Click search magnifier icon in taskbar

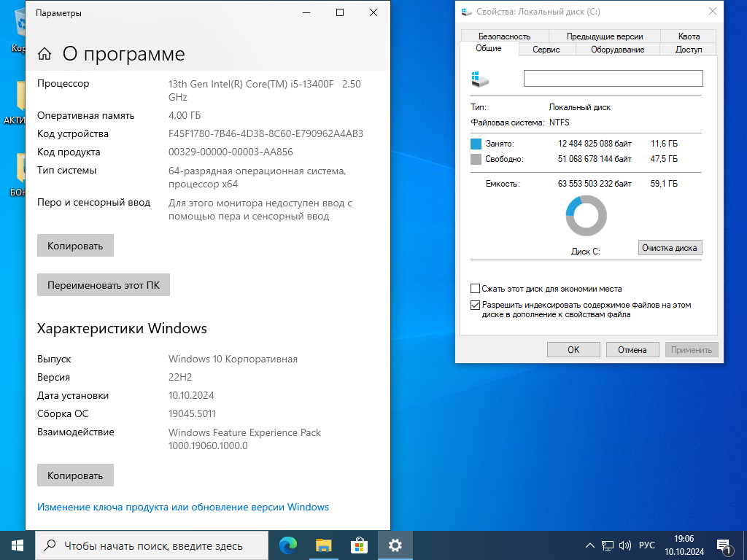pyautogui.click(x=50, y=545)
